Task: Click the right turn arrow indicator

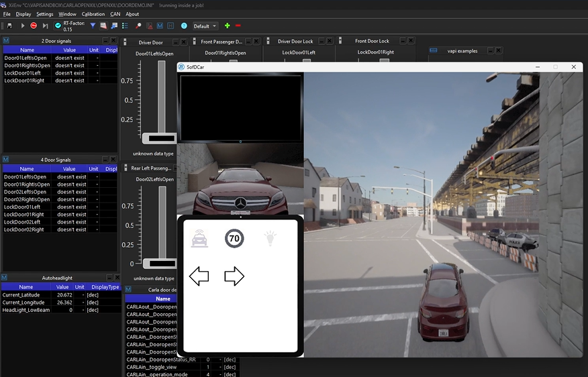Action: pyautogui.click(x=234, y=276)
